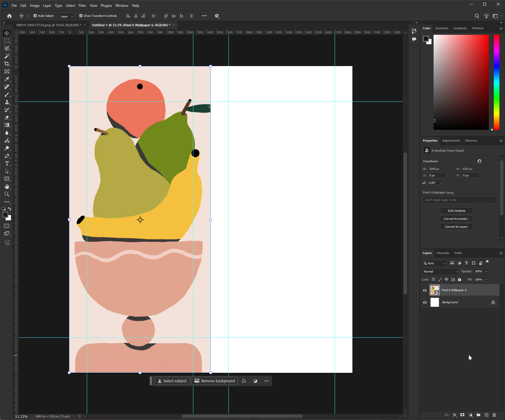Click the delete layer trash icon
Image resolution: width=505 pixels, height=420 pixels.
point(494,415)
